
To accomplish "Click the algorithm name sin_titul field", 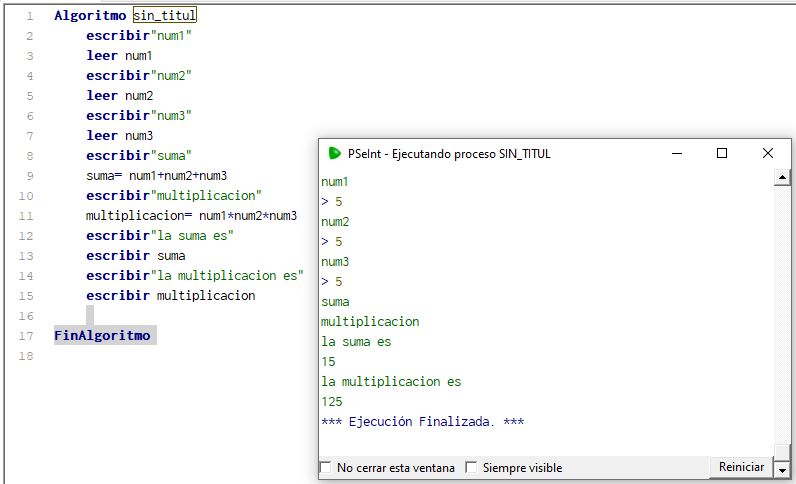I will pos(165,16).
